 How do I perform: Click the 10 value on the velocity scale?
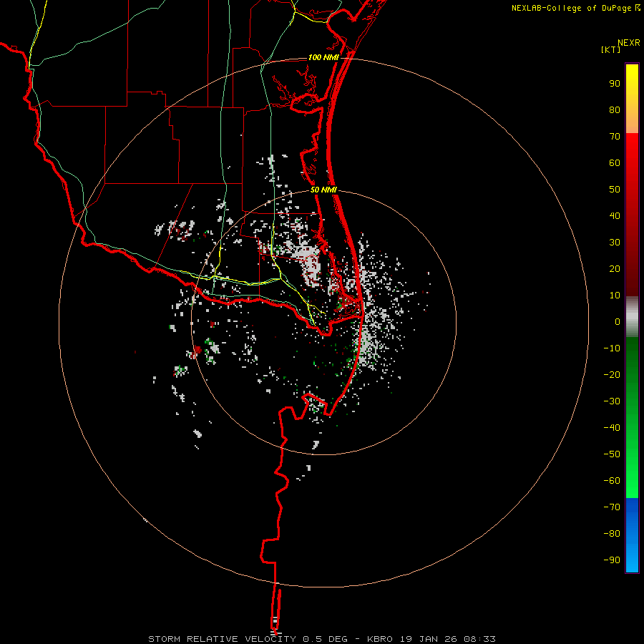pyautogui.click(x=615, y=296)
